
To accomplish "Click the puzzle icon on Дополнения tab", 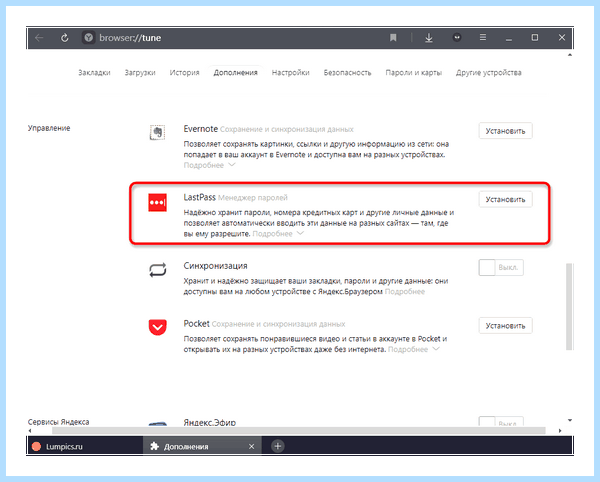I will point(155,446).
